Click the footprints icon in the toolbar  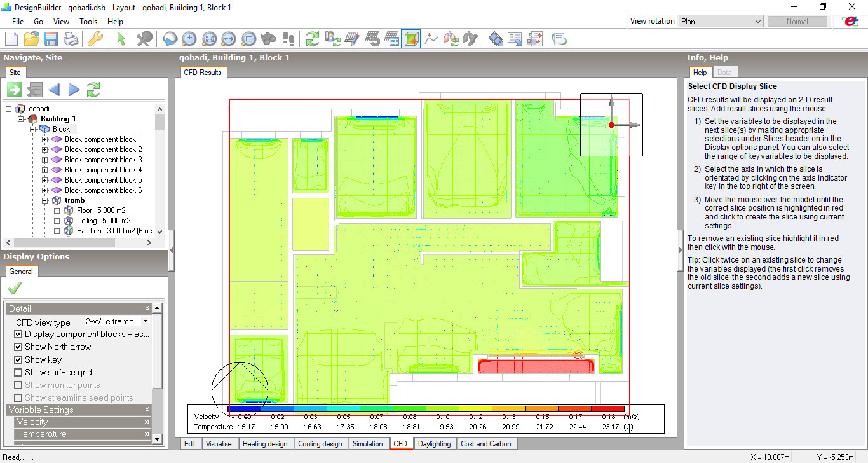[288, 39]
